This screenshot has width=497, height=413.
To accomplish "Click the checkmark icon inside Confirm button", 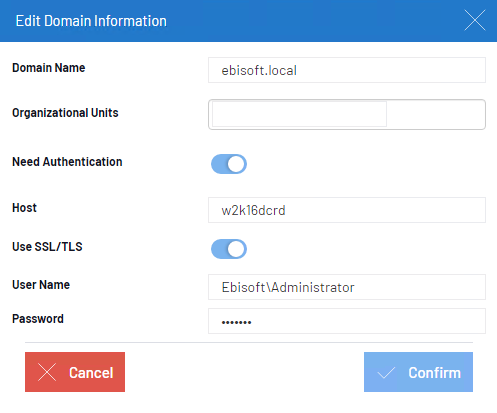I will 386,373.
